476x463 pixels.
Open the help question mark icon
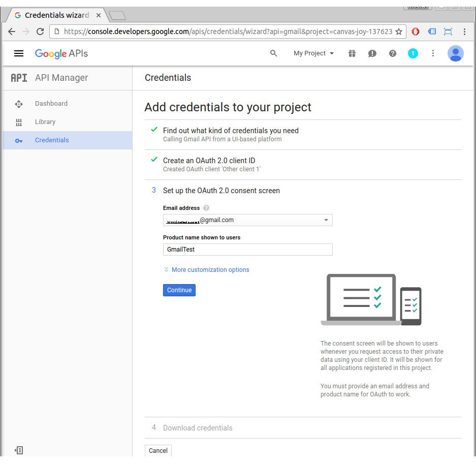393,53
